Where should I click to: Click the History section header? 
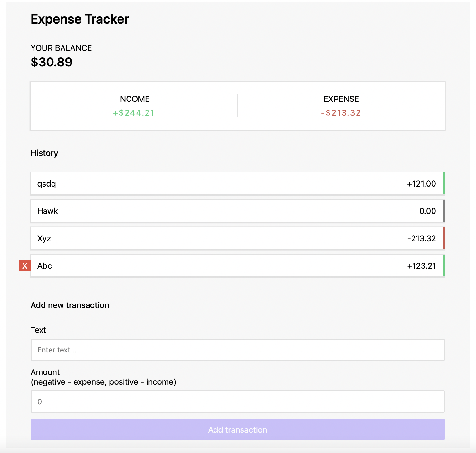[x=44, y=153]
